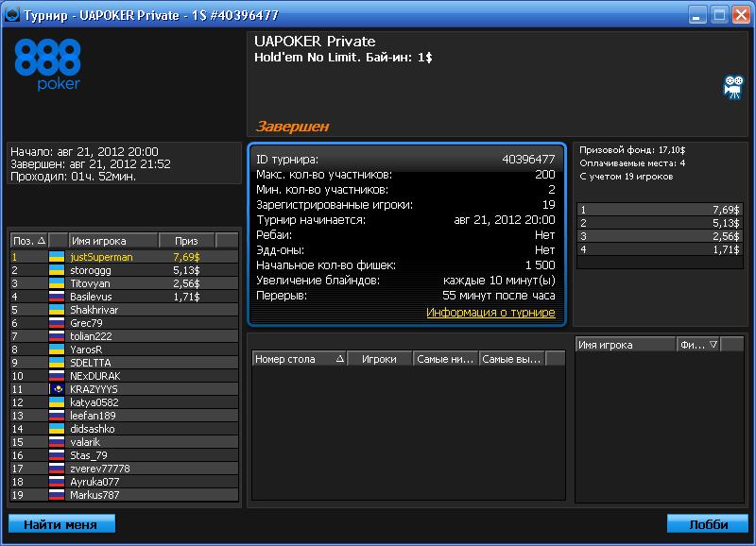Click the 'Увеличение блайндов' row
Screen dimensions: 756x546
click(405, 280)
